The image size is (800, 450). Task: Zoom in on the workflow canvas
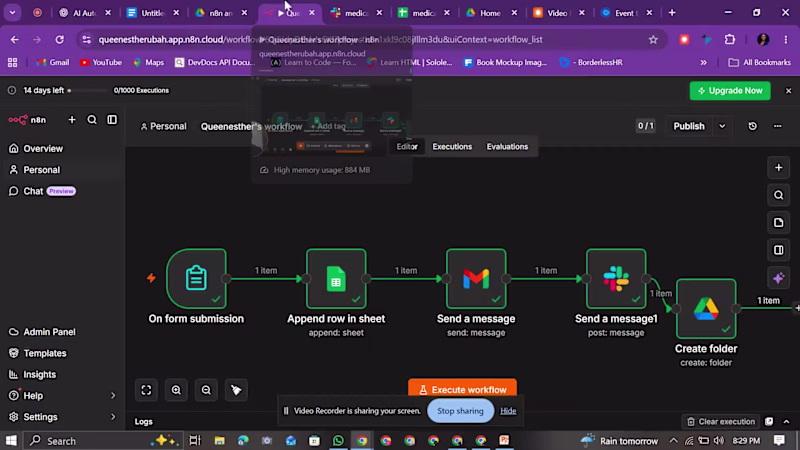point(176,390)
